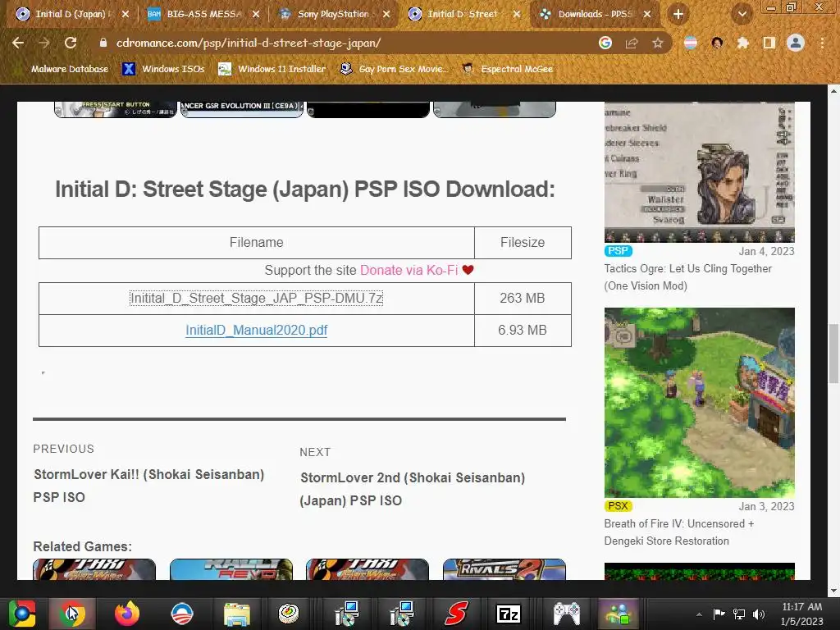This screenshot has width=840, height=630.
Task: Open the Obama logo taskbar app
Action: 181,614
